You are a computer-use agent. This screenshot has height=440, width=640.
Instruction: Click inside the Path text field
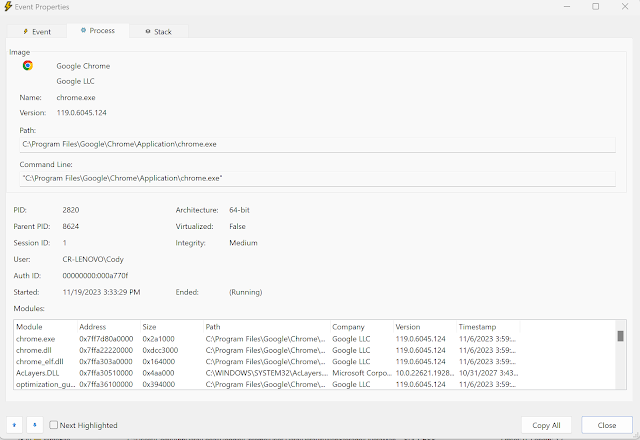click(317, 144)
